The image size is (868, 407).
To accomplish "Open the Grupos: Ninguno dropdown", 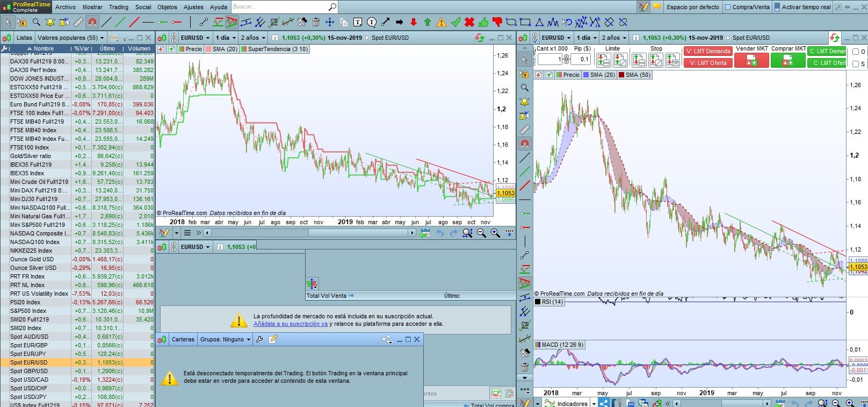I will pos(226,339).
